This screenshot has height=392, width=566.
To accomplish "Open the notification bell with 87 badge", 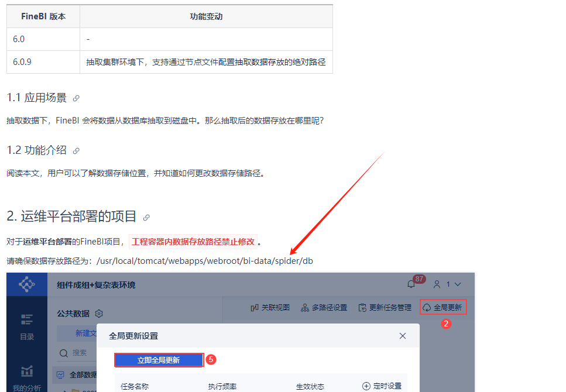I will 411,284.
